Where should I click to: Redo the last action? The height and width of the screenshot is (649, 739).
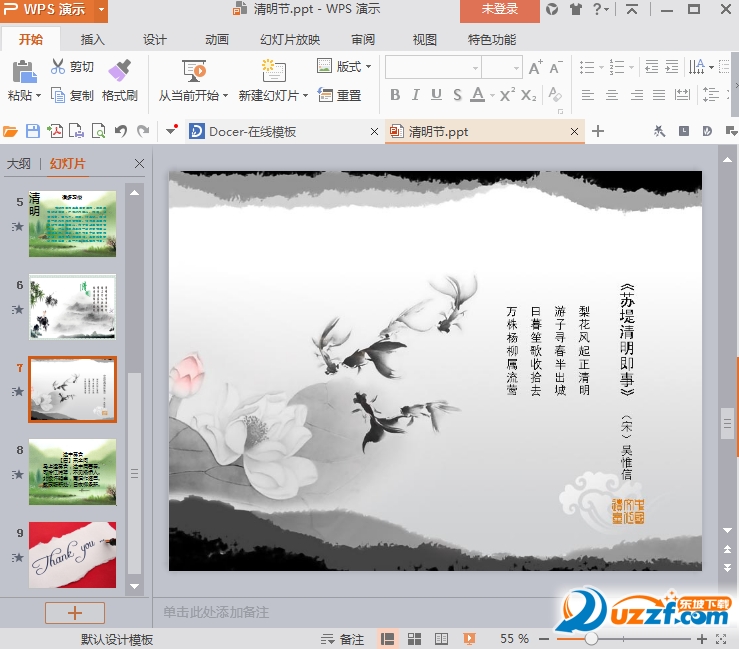143,131
